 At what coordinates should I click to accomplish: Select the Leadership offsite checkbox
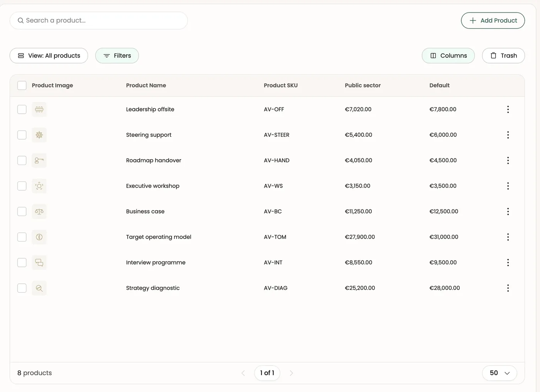22,109
